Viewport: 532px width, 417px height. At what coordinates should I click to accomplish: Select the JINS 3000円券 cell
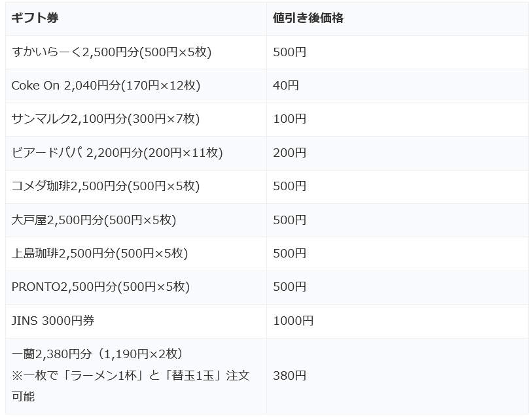[135, 321]
